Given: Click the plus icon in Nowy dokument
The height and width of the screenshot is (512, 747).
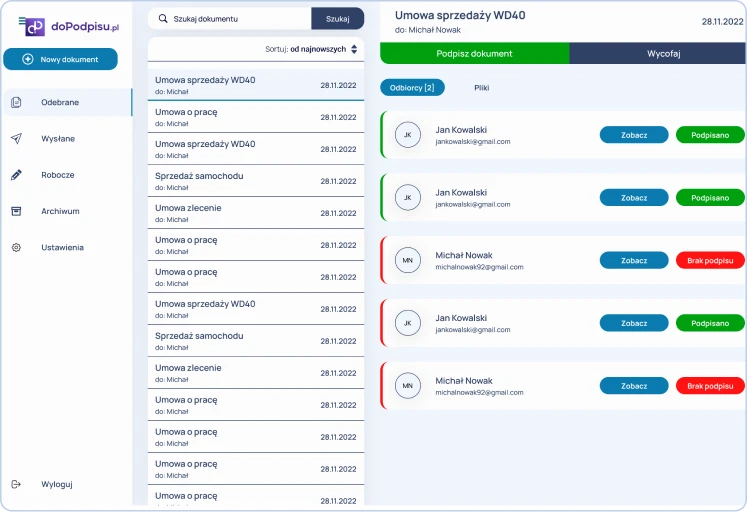Looking at the screenshot, I should coord(27,60).
